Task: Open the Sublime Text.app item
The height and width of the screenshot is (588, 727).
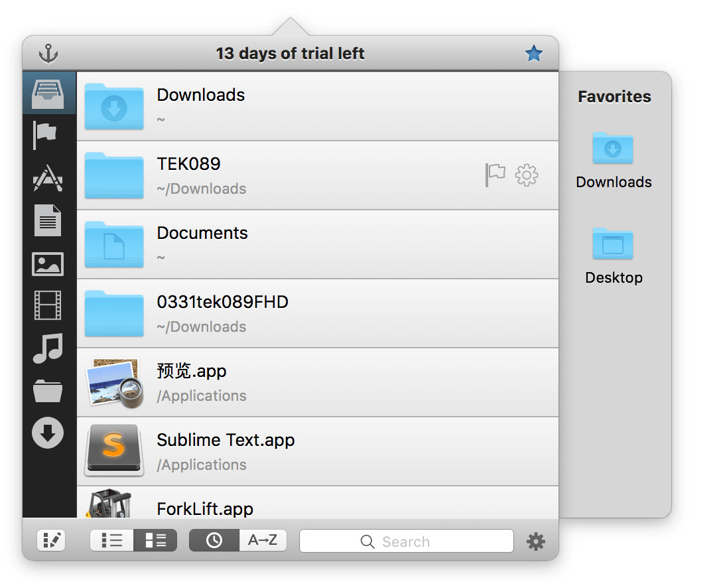Action: 318,452
